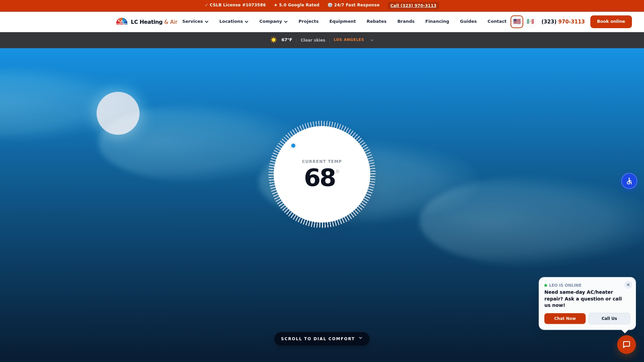The height and width of the screenshot is (362, 644).
Task: Expand the Locations menu
Action: 234,21
